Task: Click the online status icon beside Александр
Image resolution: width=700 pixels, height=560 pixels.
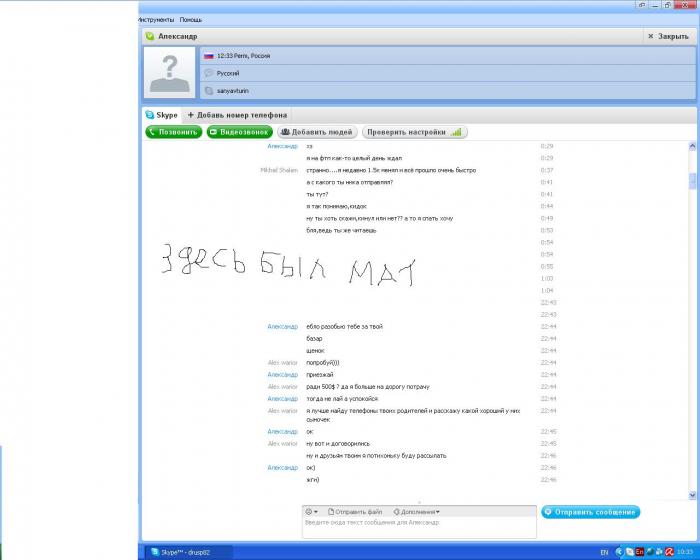Action: pos(150,36)
